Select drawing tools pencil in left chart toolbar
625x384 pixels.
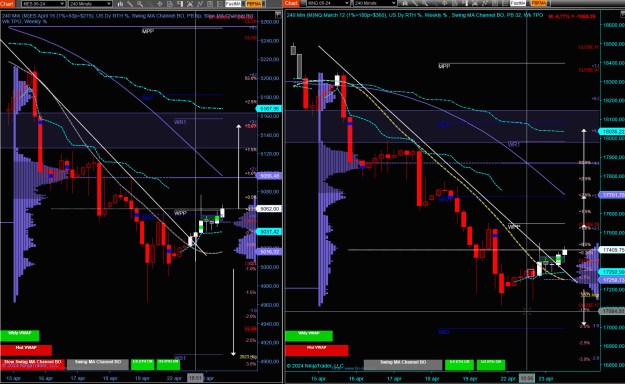point(130,4)
